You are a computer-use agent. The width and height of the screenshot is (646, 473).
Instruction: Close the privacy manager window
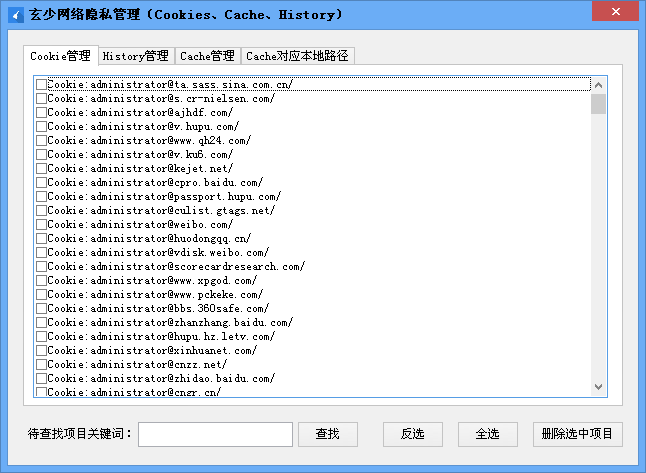point(616,11)
